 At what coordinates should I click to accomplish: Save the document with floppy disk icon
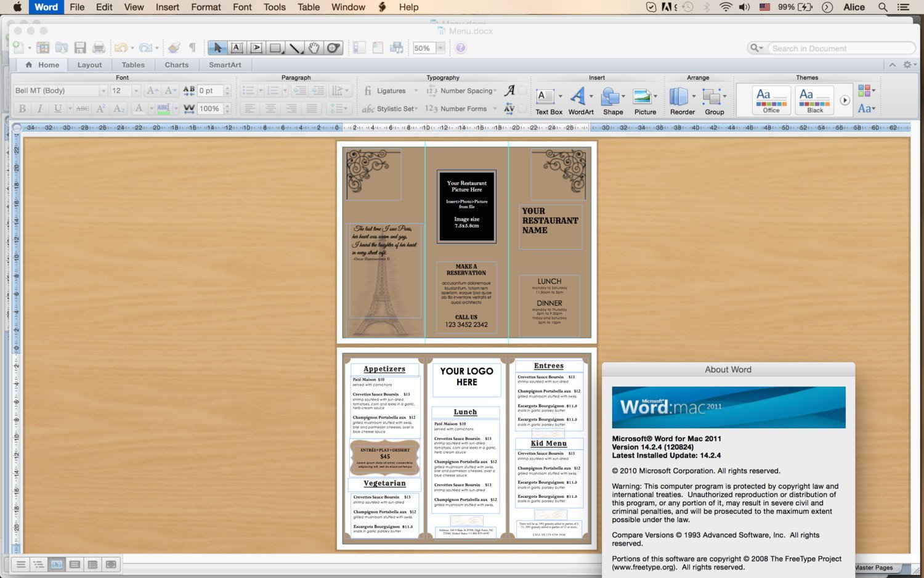(x=80, y=47)
